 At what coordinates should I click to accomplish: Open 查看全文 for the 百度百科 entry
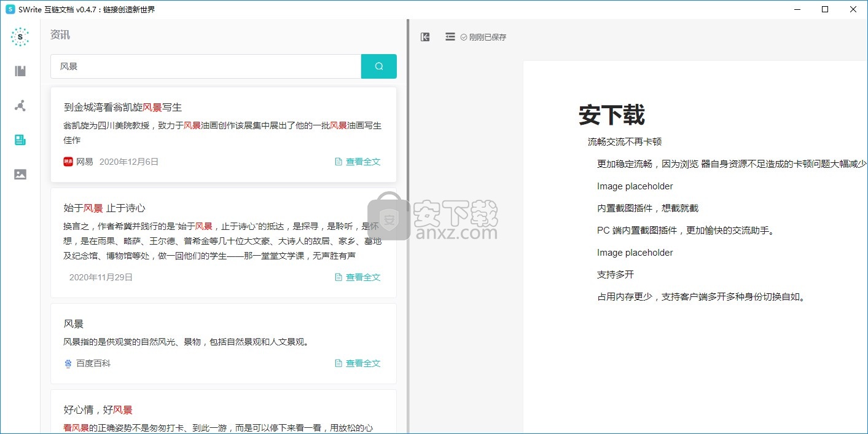pos(358,363)
